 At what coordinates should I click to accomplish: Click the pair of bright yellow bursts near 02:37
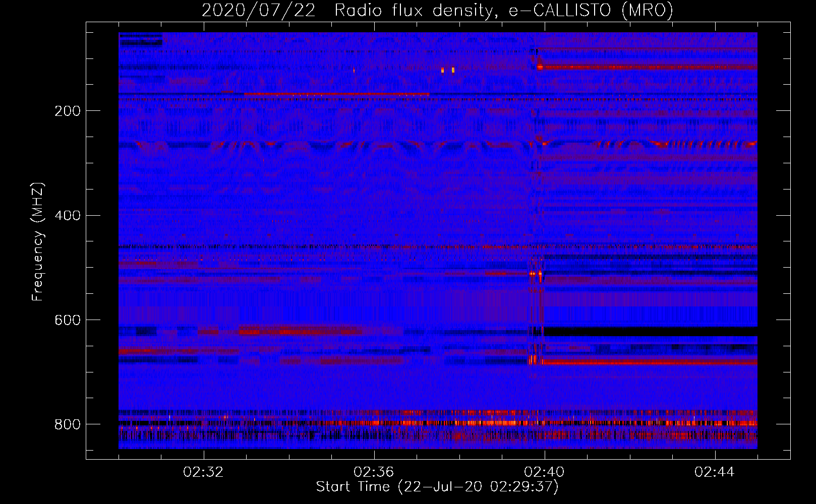coord(448,70)
